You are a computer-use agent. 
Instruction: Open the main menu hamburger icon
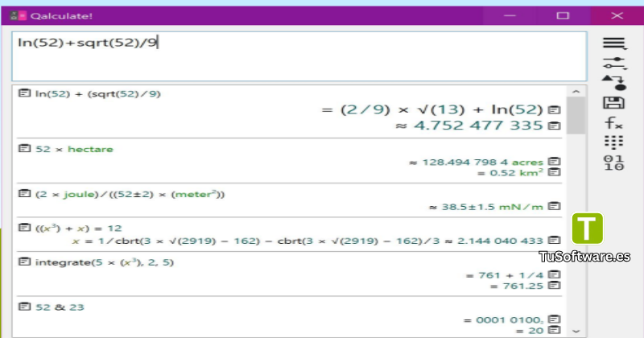click(x=614, y=43)
